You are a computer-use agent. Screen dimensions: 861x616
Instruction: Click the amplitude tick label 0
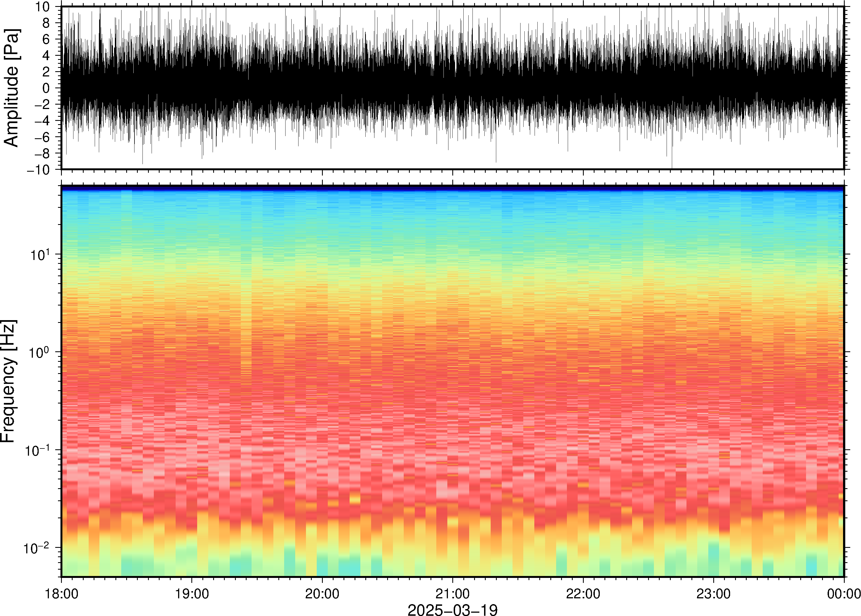(46, 88)
